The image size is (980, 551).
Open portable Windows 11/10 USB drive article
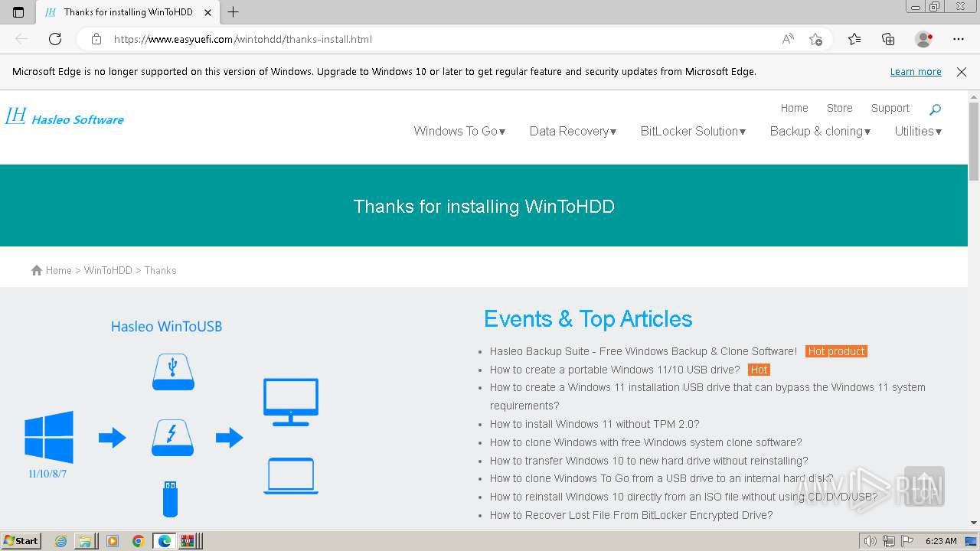pos(615,370)
